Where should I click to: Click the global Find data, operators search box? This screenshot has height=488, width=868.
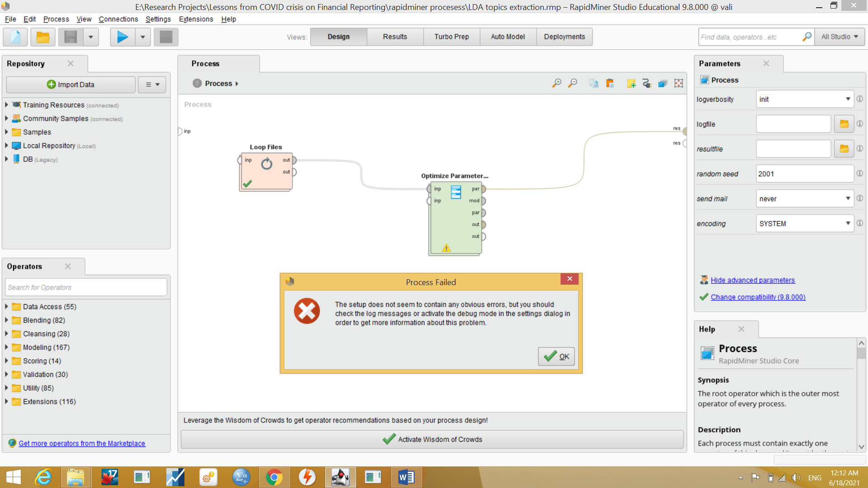point(750,37)
